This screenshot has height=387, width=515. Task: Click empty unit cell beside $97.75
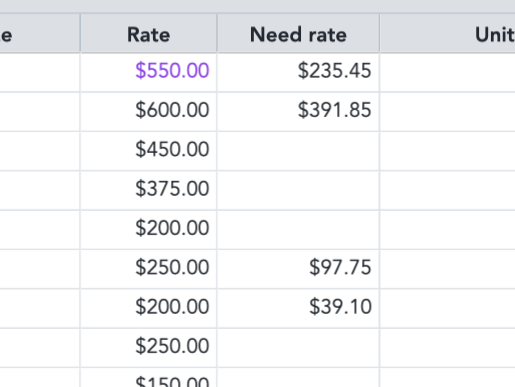tap(448, 269)
